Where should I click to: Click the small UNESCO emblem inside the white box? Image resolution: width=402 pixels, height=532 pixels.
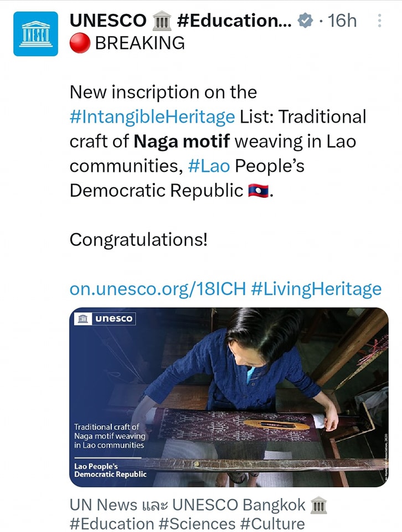pos(83,318)
